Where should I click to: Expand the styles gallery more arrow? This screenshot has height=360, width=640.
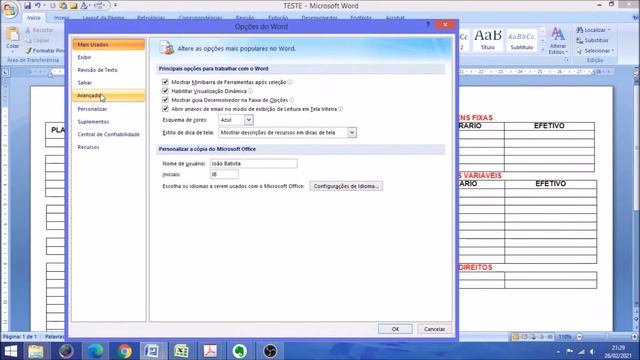(x=543, y=49)
